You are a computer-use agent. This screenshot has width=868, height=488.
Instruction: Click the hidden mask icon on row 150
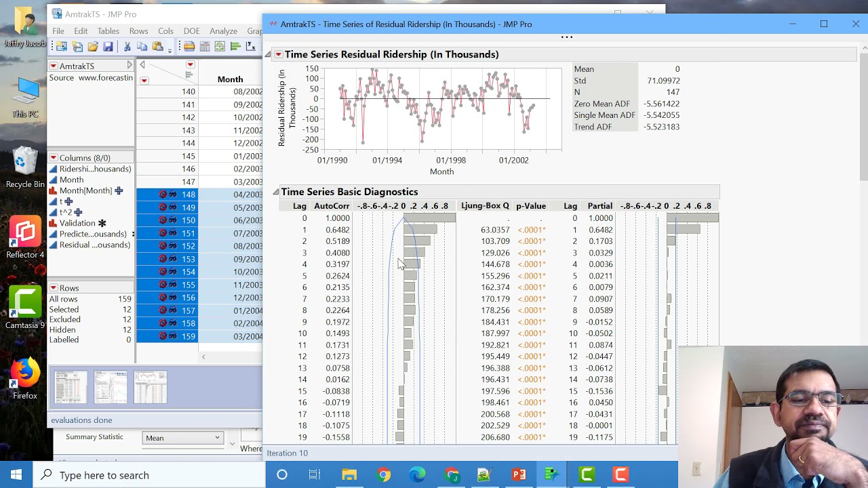172,220
